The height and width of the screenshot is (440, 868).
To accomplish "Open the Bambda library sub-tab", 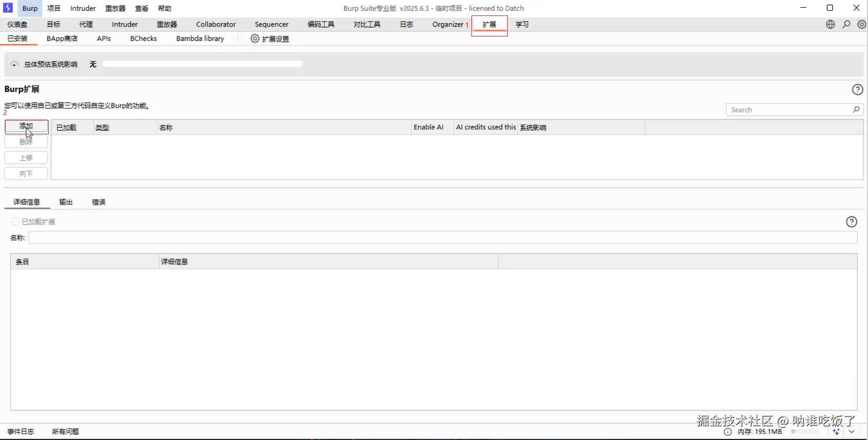I will (200, 38).
